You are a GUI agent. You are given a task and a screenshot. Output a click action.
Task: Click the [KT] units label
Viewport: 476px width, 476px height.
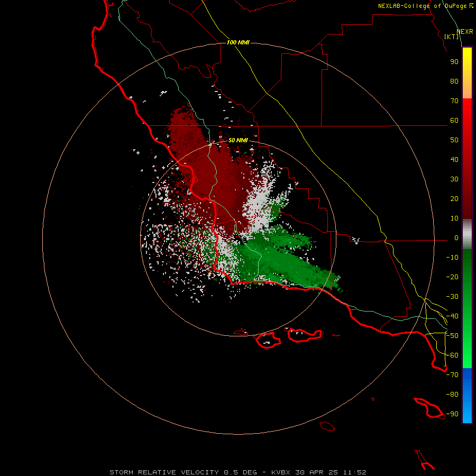pos(452,36)
